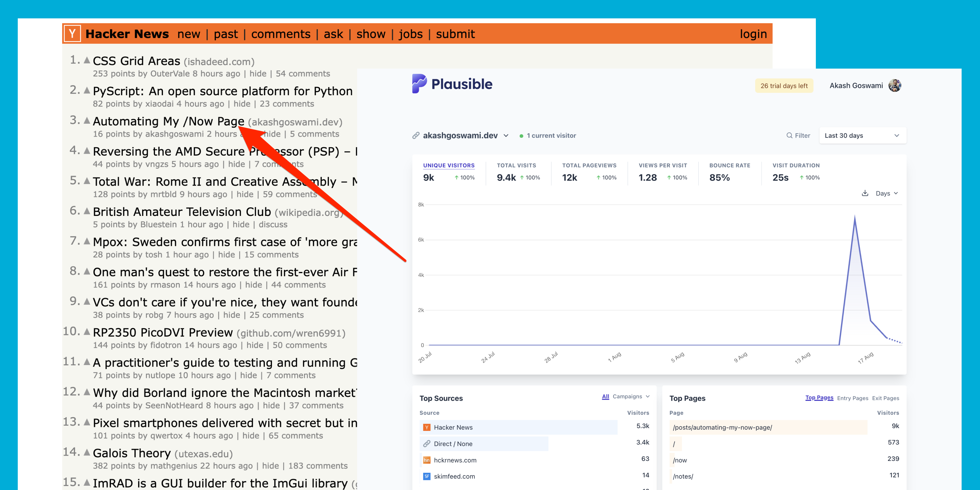980x490 pixels.
Task: Select the Visit Duration metric
Action: click(x=796, y=172)
